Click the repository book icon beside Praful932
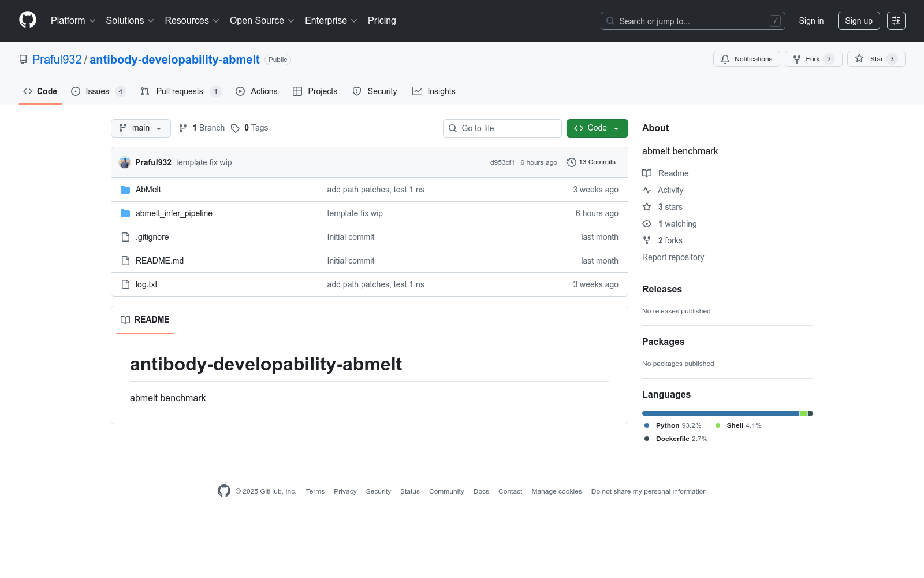 click(x=23, y=60)
